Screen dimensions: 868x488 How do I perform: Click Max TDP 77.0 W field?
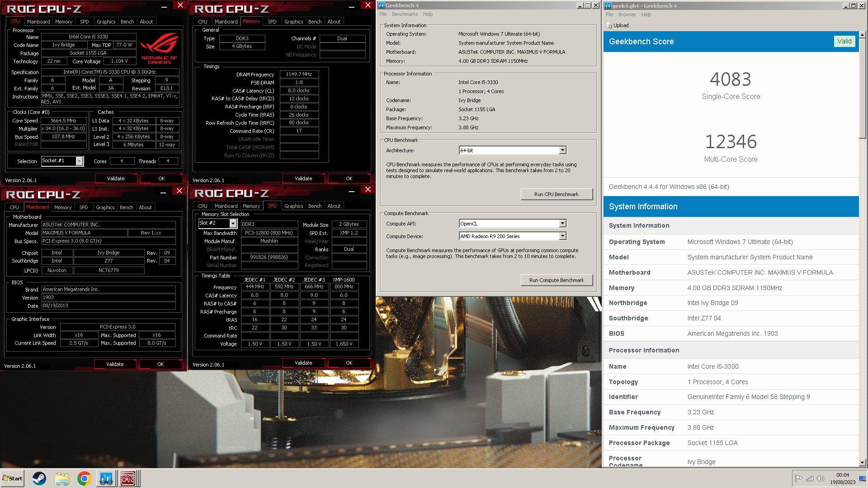124,45
